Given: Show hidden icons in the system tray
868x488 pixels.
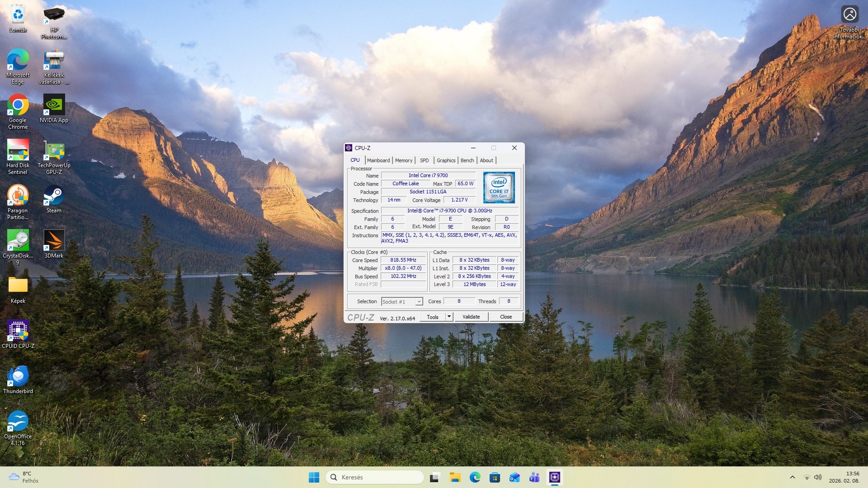Looking at the screenshot, I should coord(792,477).
